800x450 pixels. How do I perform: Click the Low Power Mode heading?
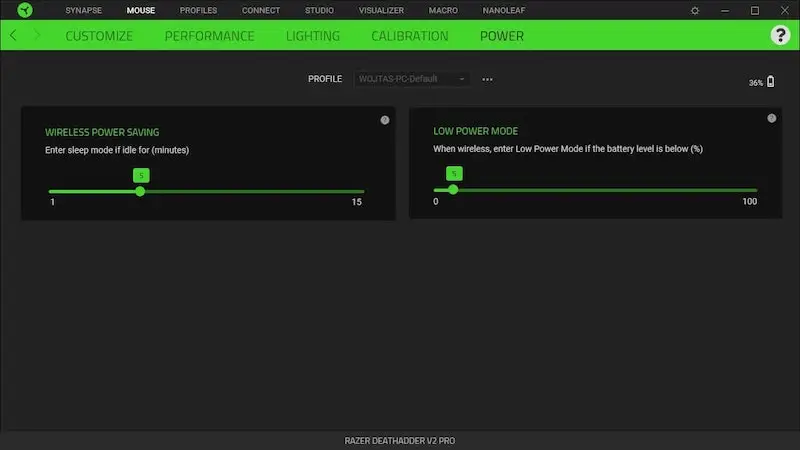tap(476, 131)
